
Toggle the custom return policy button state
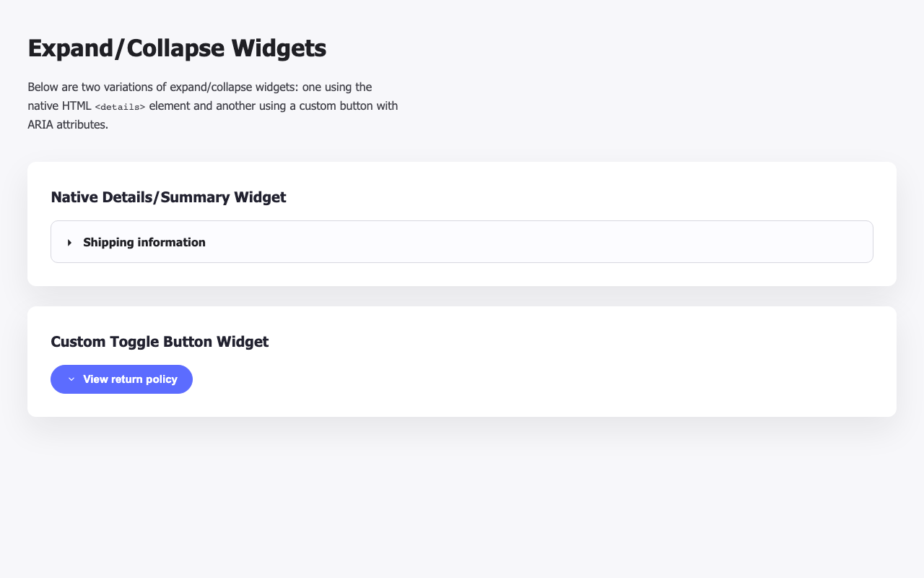(121, 379)
